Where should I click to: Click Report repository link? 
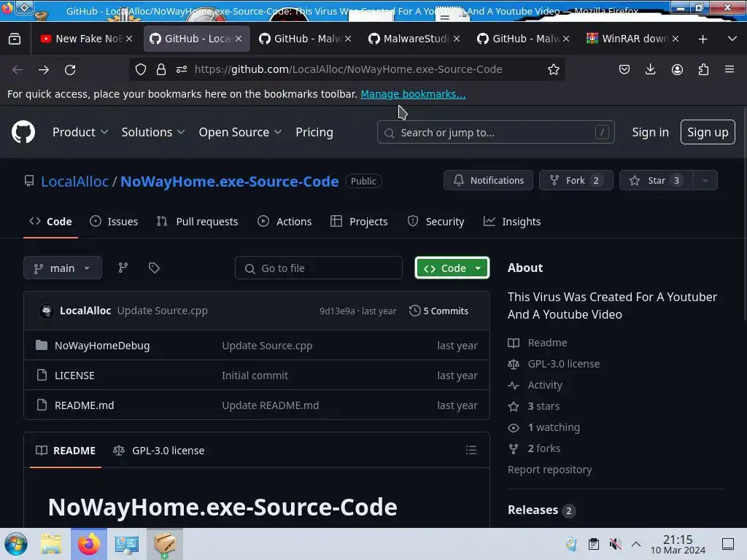[x=550, y=470]
